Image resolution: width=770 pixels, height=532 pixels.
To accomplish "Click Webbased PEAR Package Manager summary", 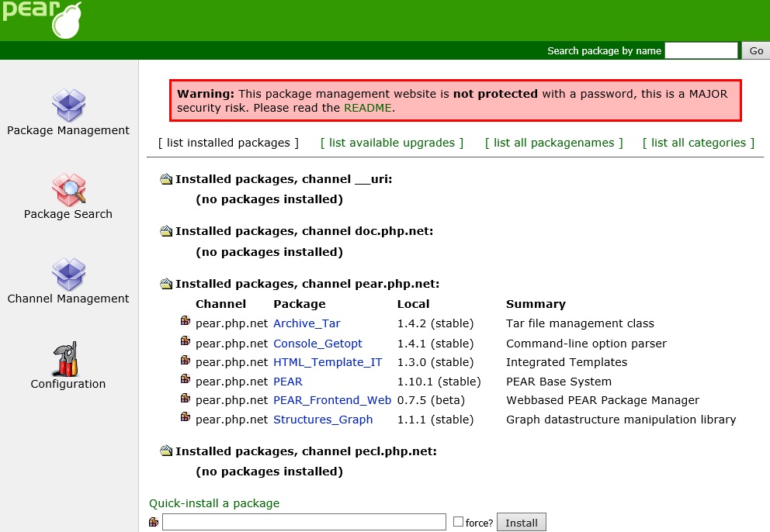I will 602,400.
